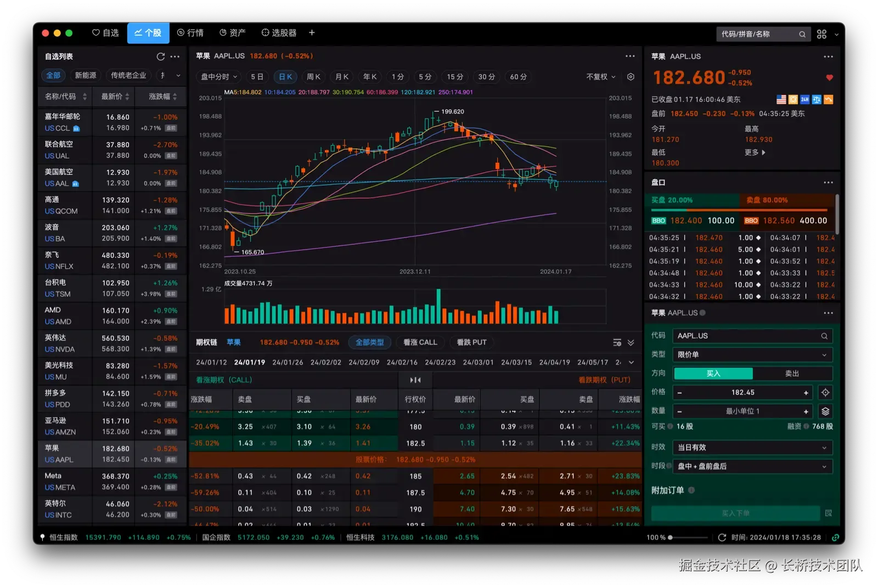This screenshot has height=588, width=878.
Task: Open the order book (盘口) ellipsis menu
Action: click(828, 183)
